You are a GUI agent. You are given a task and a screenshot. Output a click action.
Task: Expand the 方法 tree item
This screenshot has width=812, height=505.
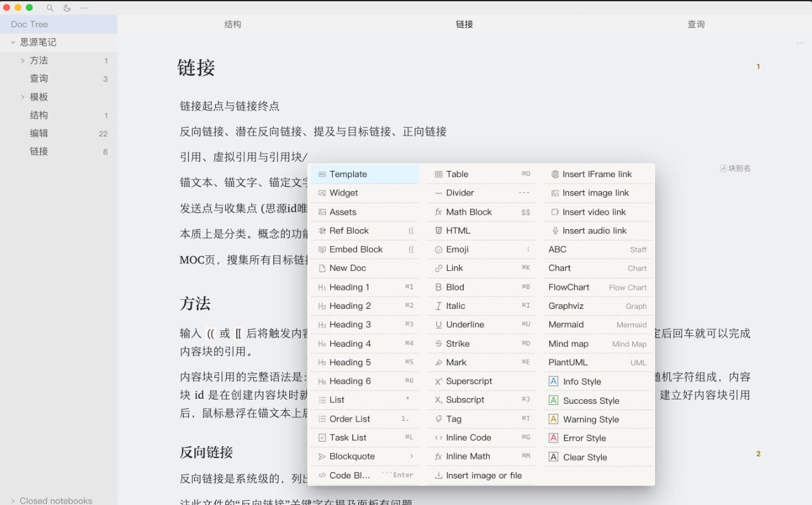[23, 60]
